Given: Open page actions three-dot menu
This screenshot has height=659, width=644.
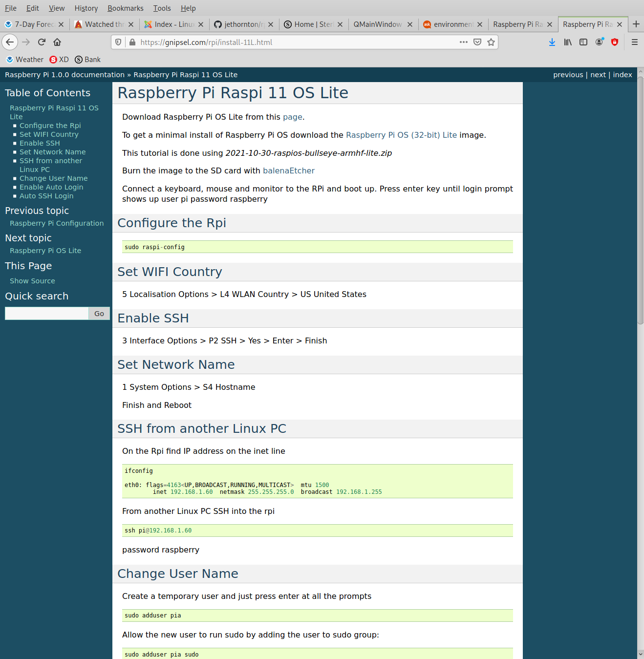Looking at the screenshot, I should [x=464, y=42].
